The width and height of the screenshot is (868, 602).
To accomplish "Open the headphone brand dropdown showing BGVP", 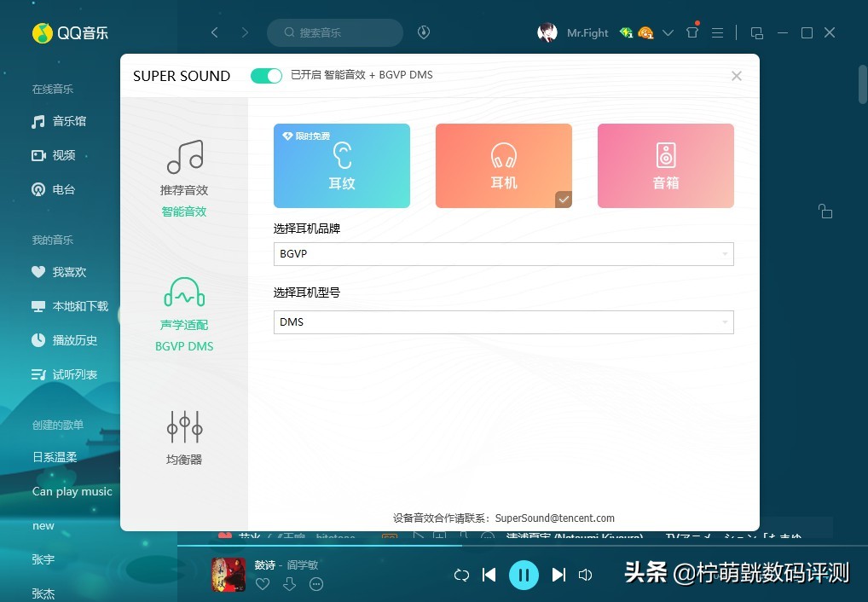I will point(503,253).
